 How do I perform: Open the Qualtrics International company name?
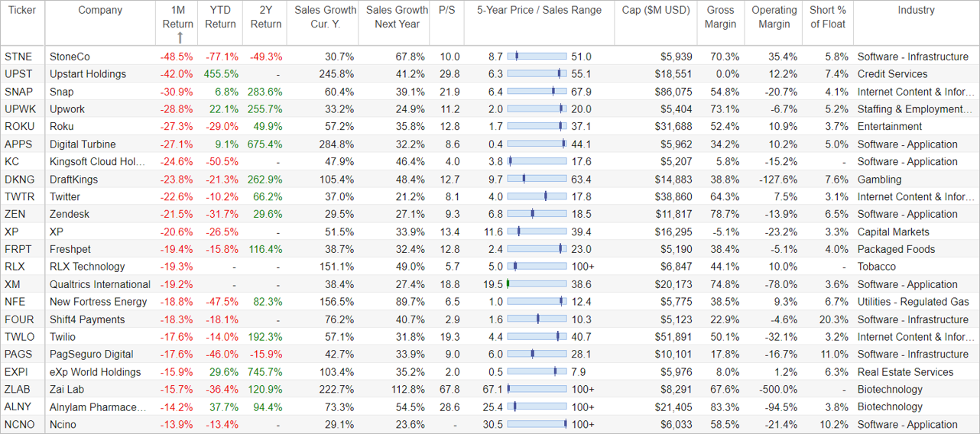[x=99, y=284]
